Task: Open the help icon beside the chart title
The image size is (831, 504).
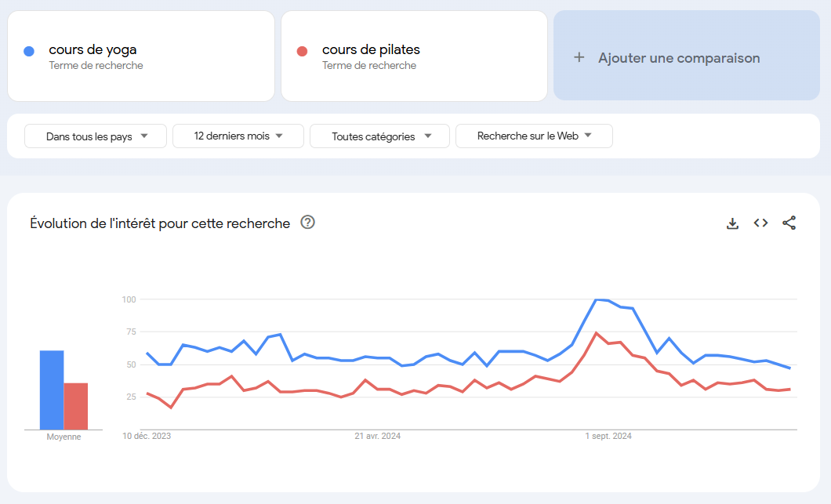Action: click(x=307, y=223)
